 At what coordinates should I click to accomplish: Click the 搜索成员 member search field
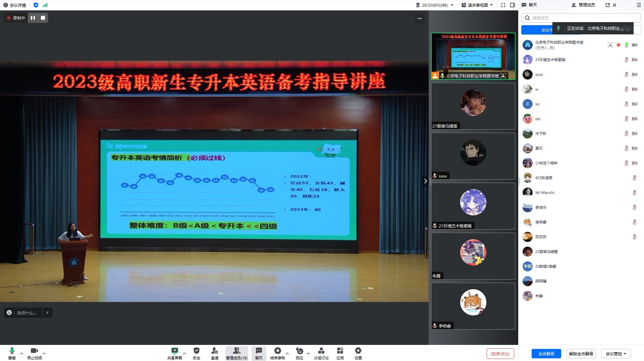580,17
